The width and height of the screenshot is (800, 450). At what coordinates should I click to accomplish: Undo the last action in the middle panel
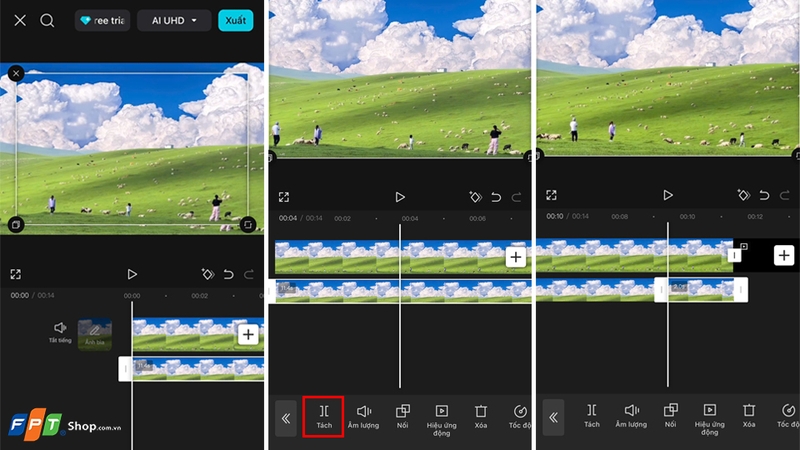(x=496, y=197)
